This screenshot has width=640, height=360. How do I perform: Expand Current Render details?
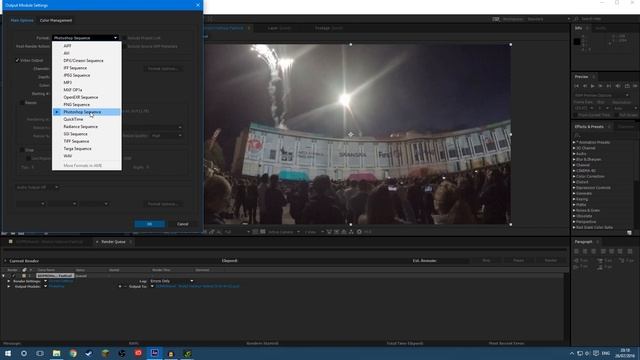pyautogui.click(x=5, y=261)
